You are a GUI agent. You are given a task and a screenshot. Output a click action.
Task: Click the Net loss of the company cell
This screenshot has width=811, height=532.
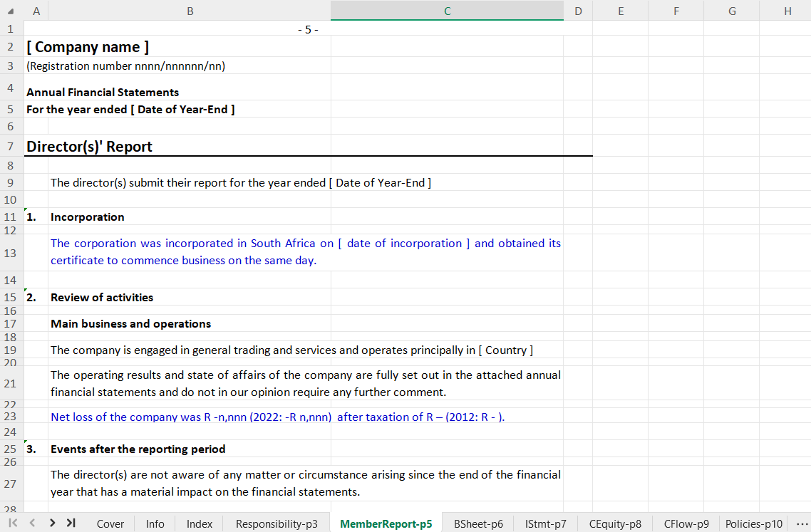pos(277,417)
